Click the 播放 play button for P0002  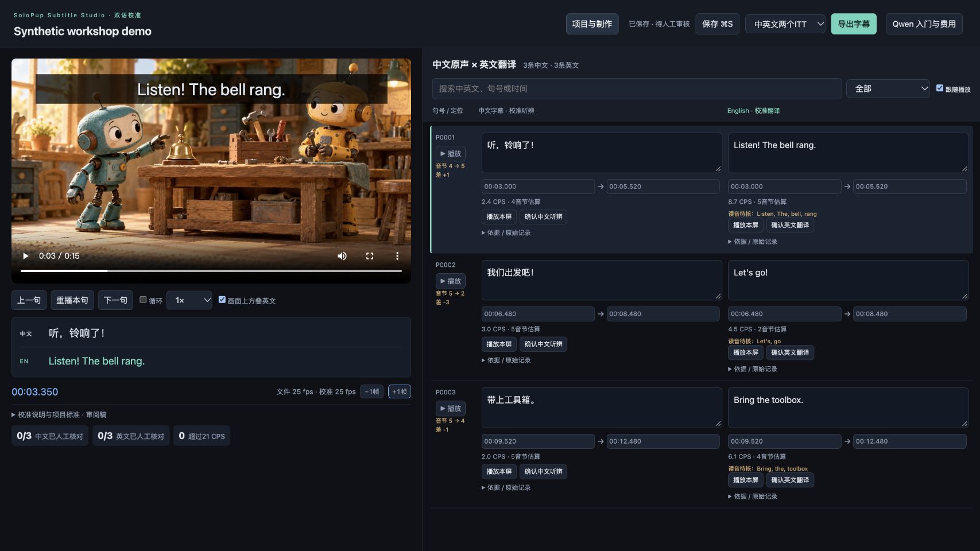pos(451,281)
